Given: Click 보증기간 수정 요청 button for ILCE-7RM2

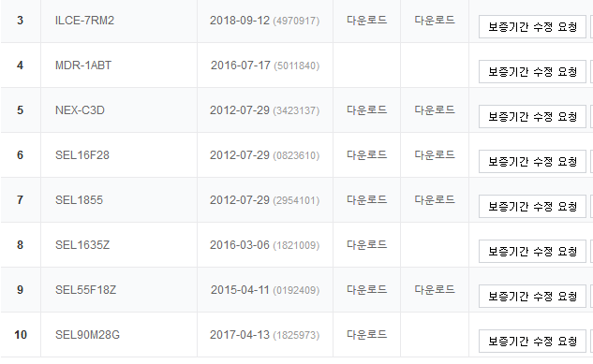Looking at the screenshot, I should (532, 27).
